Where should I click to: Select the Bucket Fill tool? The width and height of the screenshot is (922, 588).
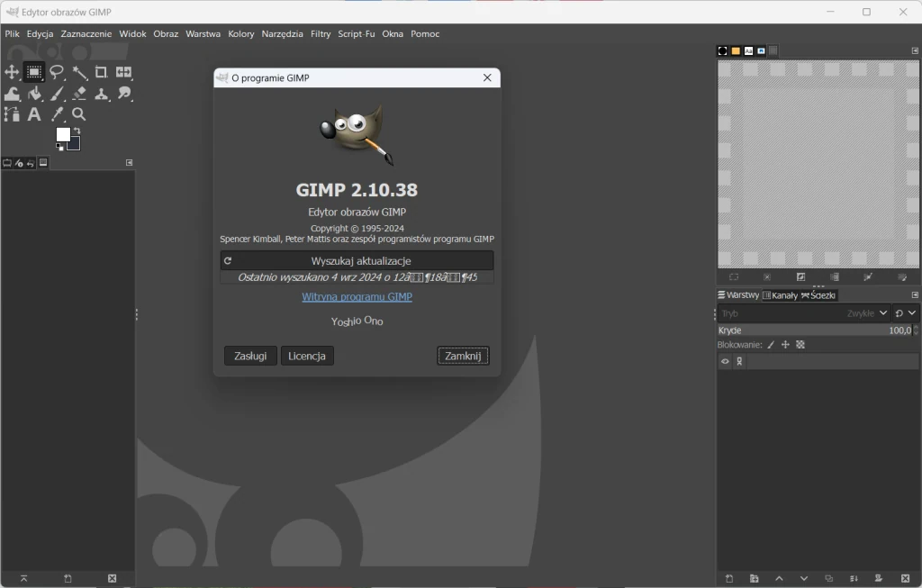point(34,94)
